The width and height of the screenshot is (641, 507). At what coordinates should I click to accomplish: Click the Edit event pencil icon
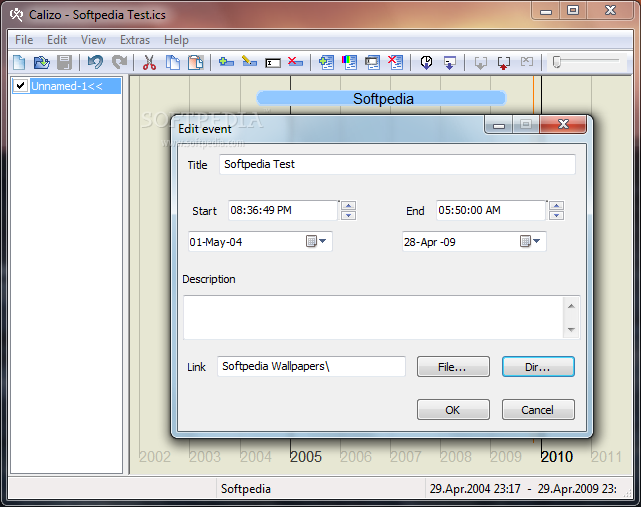(x=249, y=62)
